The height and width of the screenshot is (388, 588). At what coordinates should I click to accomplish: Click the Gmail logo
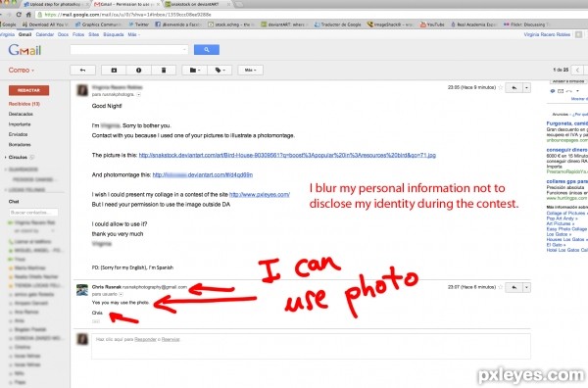(24, 50)
